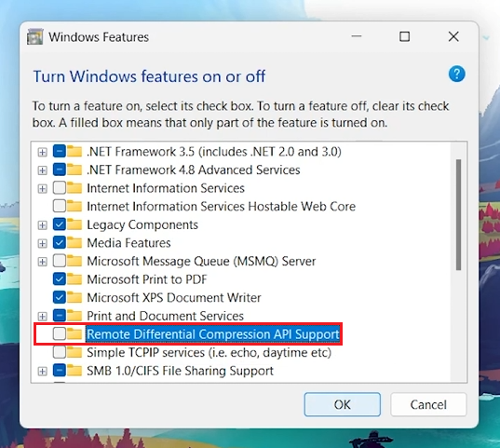Expand the Print and Document Services tree

pos(42,317)
